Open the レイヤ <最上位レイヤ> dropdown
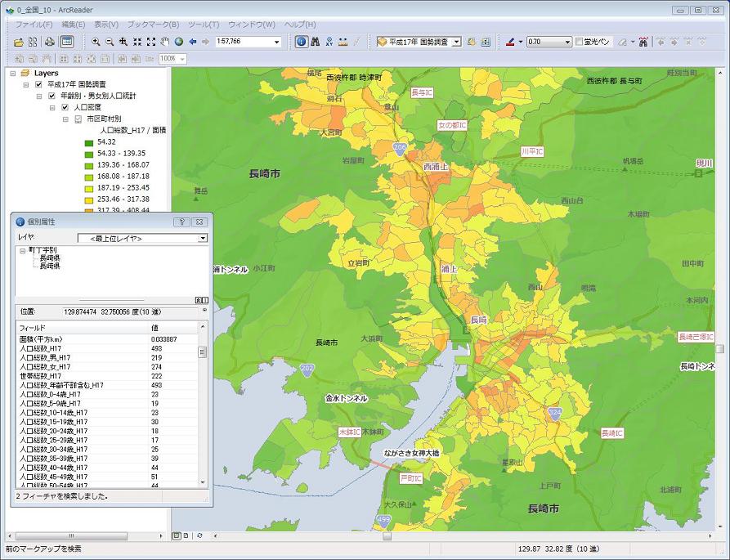 203,239
